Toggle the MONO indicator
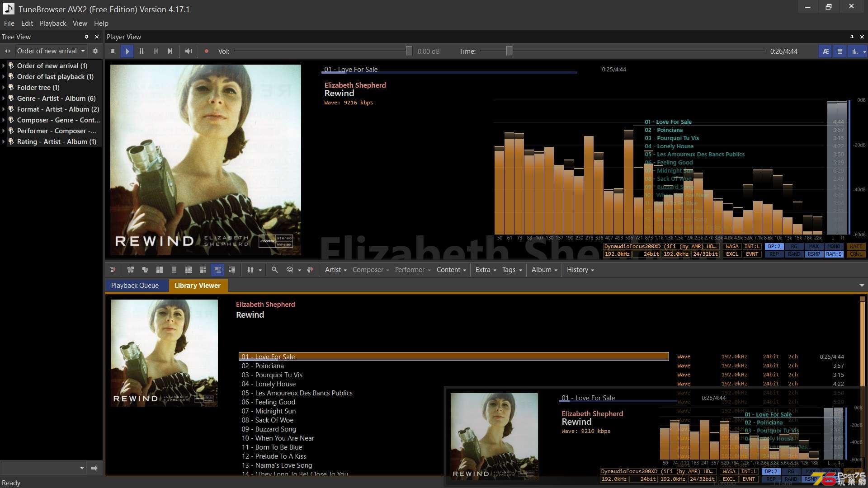 pyautogui.click(x=834, y=247)
